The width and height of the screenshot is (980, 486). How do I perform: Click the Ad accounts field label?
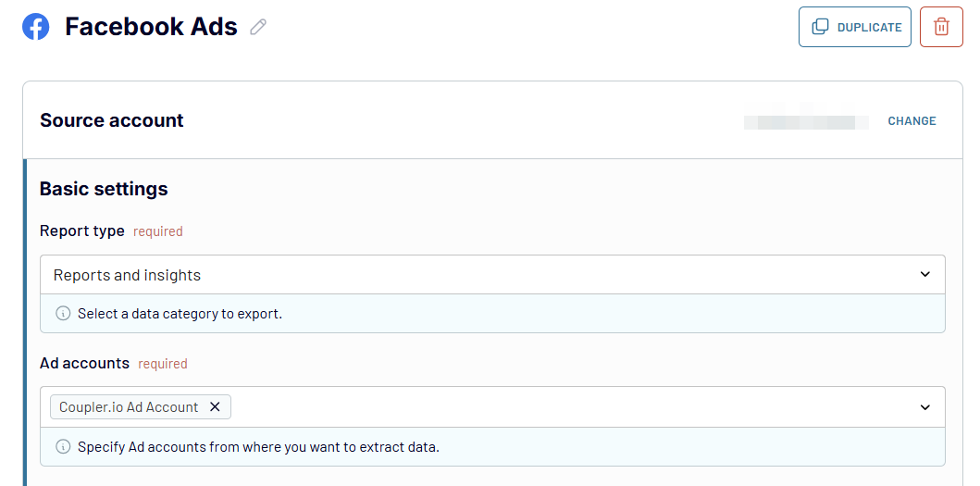point(84,363)
